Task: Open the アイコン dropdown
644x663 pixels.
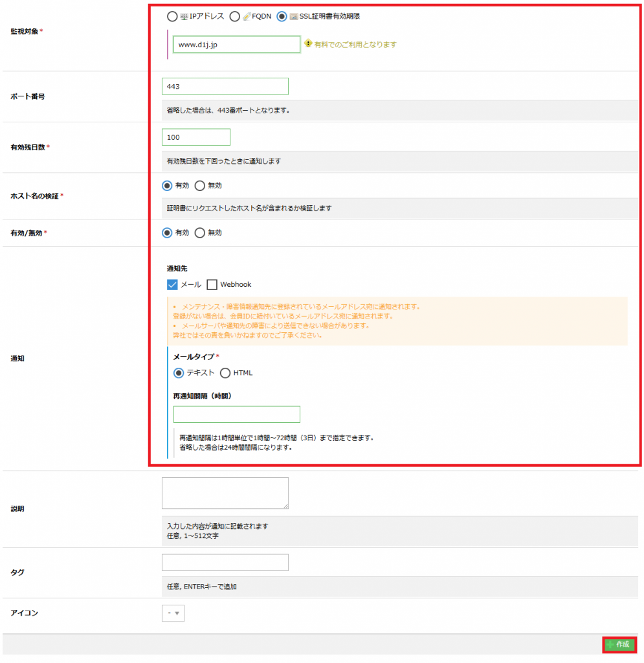Action: click(x=173, y=613)
